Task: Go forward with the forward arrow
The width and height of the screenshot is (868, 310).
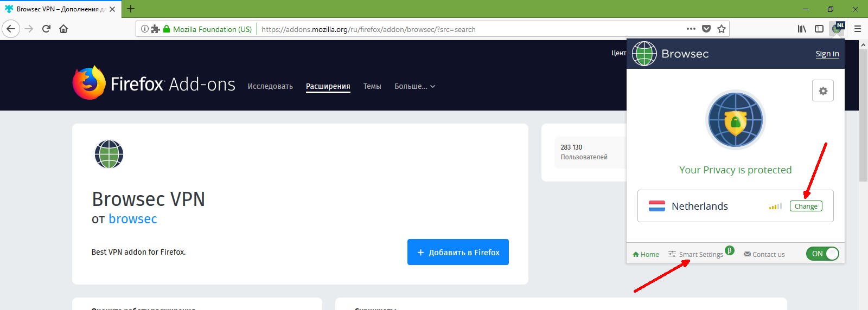Action: point(29,29)
